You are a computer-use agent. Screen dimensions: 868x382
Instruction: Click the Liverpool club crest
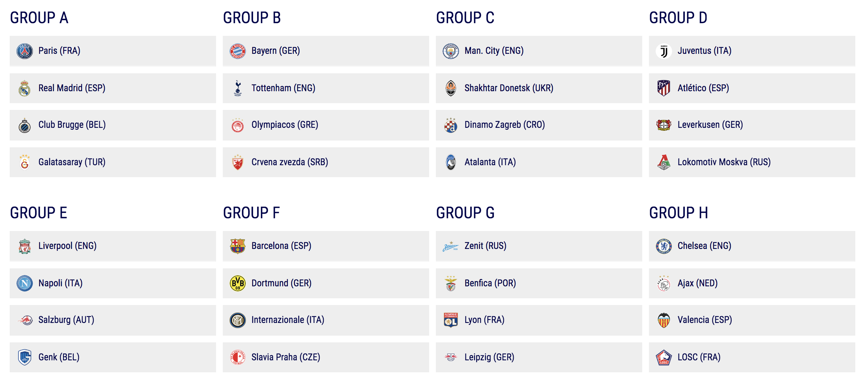25,246
